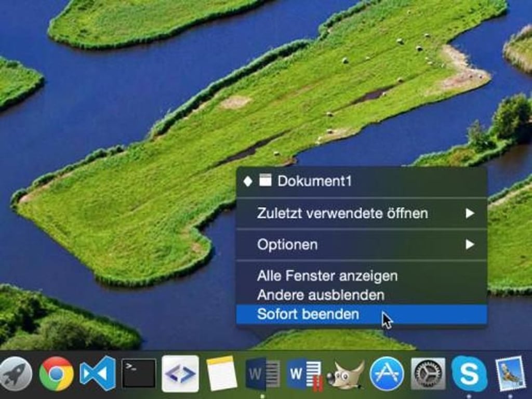532x399 pixels.
Task: Expand 'Zuletzt verwendete öffnen' submenu
Action: coord(342,213)
